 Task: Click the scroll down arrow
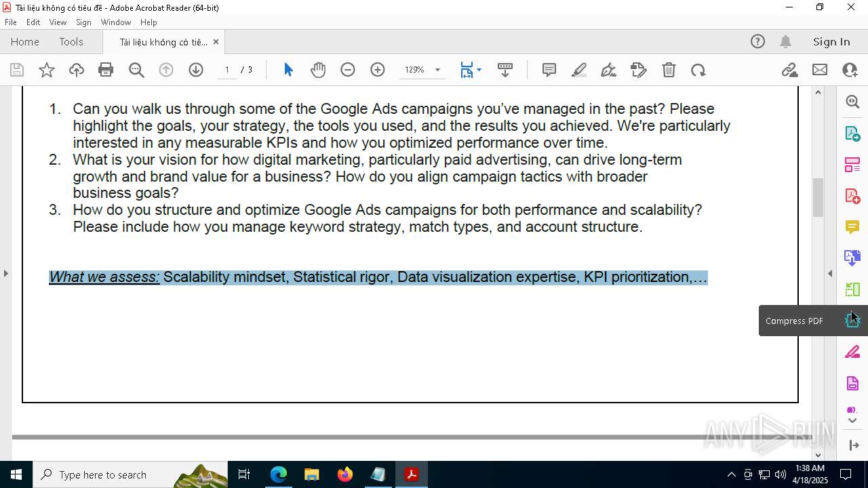pos(818,455)
